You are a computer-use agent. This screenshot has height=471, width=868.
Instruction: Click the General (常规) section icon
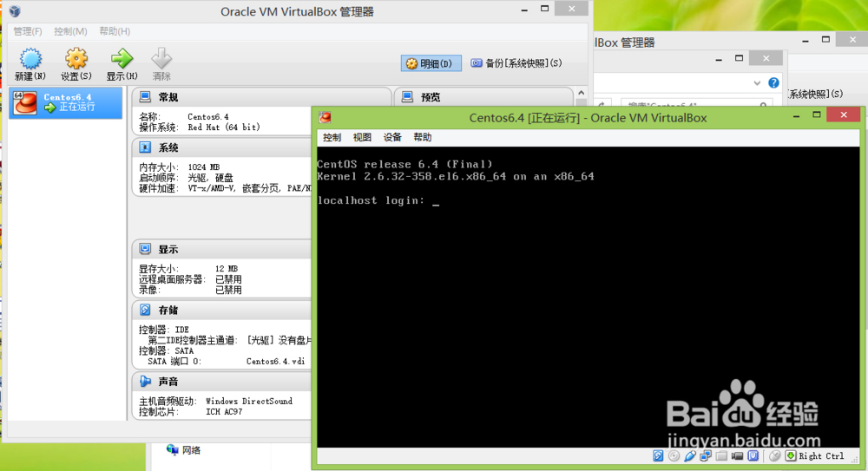(x=145, y=97)
